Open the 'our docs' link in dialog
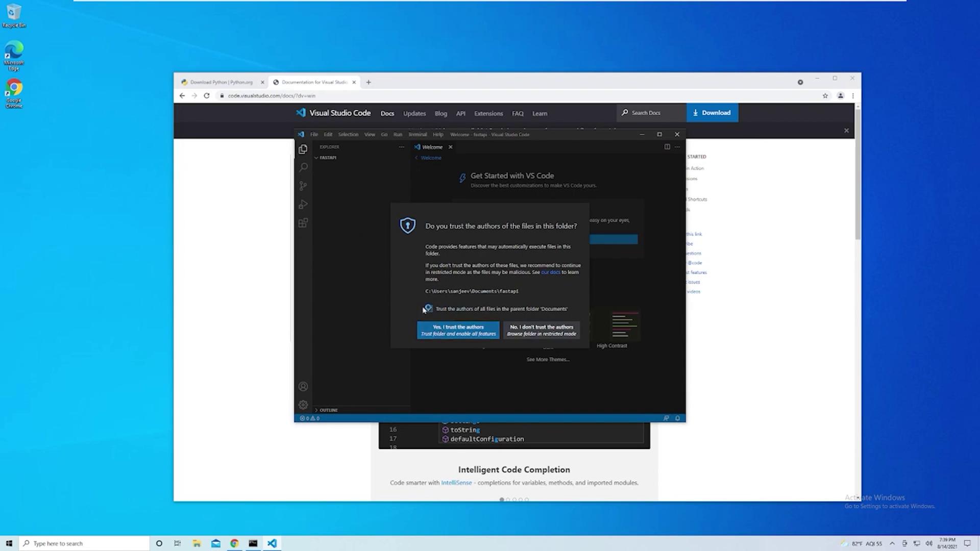The height and width of the screenshot is (551, 980). (550, 272)
